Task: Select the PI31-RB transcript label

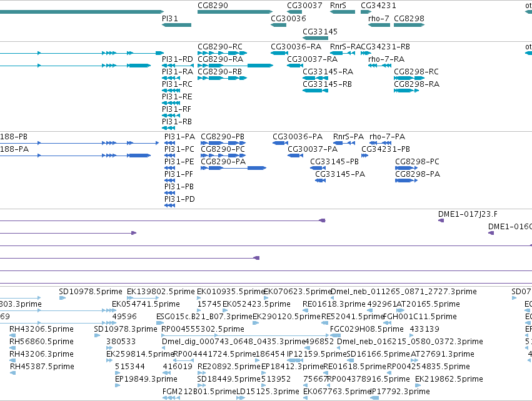Action: pos(177,121)
